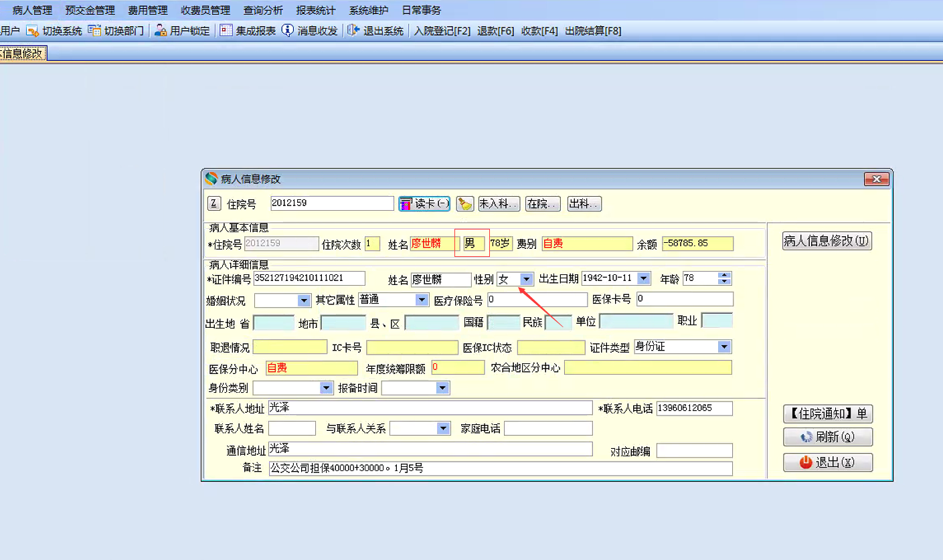The width and height of the screenshot is (943, 560).
Task: Click the 联系人电话 input field
Action: pos(695,408)
